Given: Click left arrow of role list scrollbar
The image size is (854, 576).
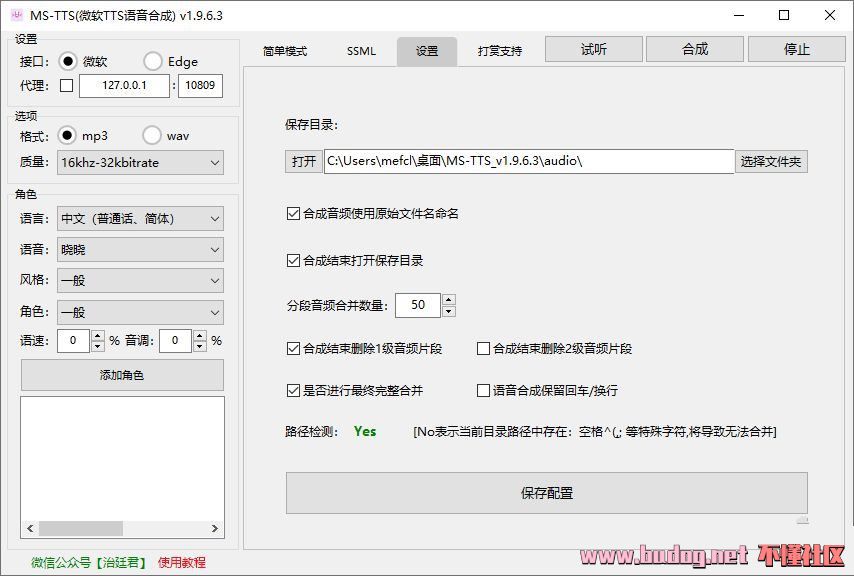Looking at the screenshot, I should (x=30, y=528).
